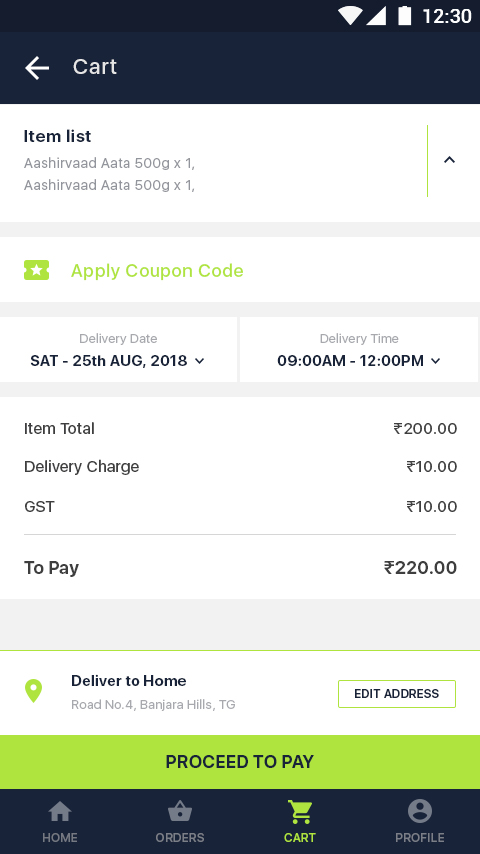Screen dimensions: 480x854
Task: Open the Profile tab icon
Action: (x=420, y=812)
